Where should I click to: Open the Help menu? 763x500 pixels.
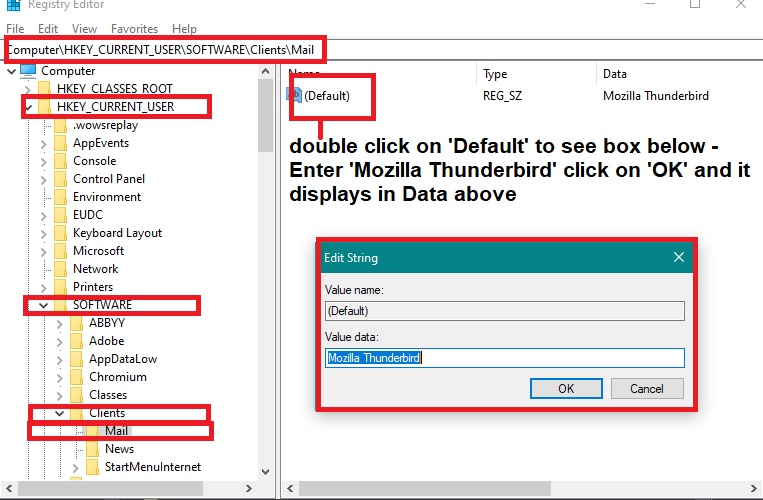pos(184,29)
